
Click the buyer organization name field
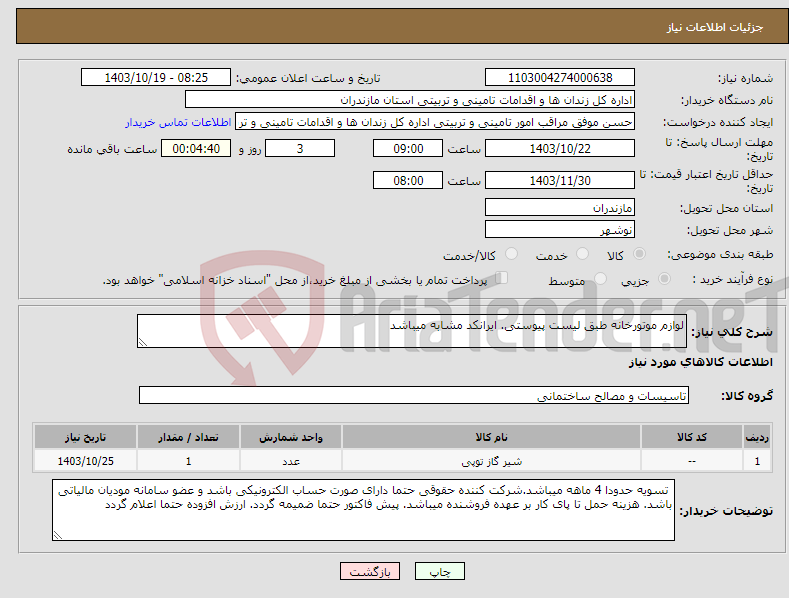click(x=410, y=100)
